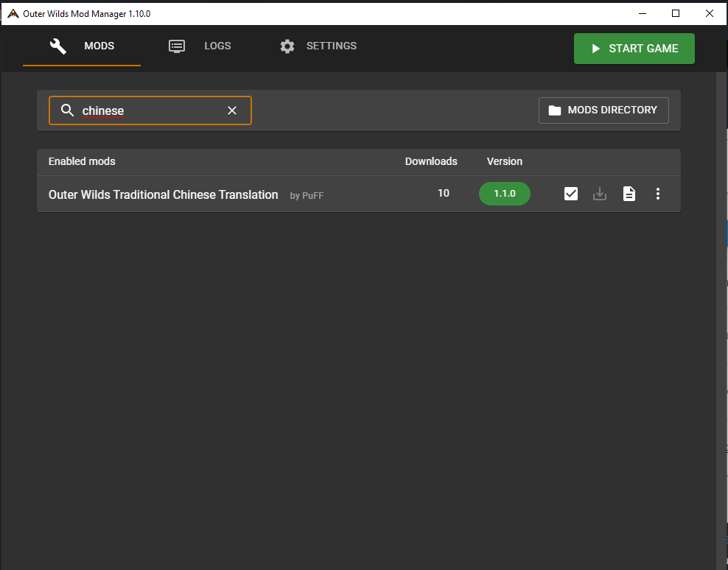Open the readme document icon for the mod
This screenshot has height=570, width=728.
629,194
